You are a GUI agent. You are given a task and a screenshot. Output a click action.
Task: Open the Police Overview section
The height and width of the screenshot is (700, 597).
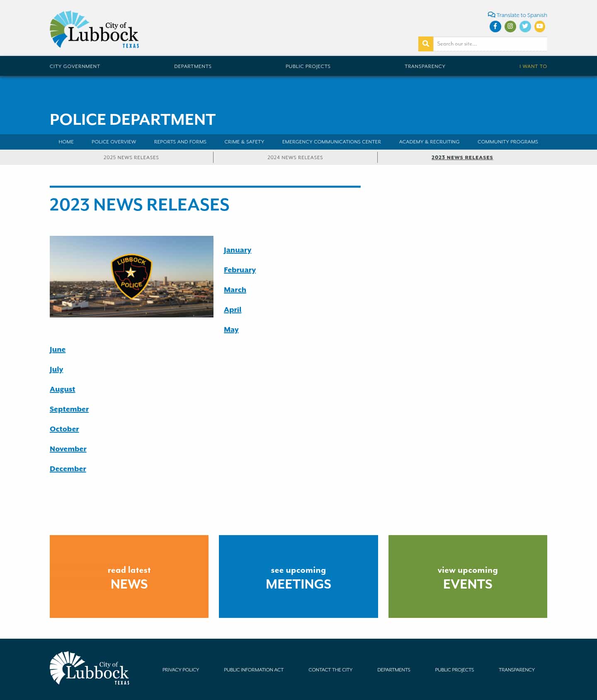114,142
